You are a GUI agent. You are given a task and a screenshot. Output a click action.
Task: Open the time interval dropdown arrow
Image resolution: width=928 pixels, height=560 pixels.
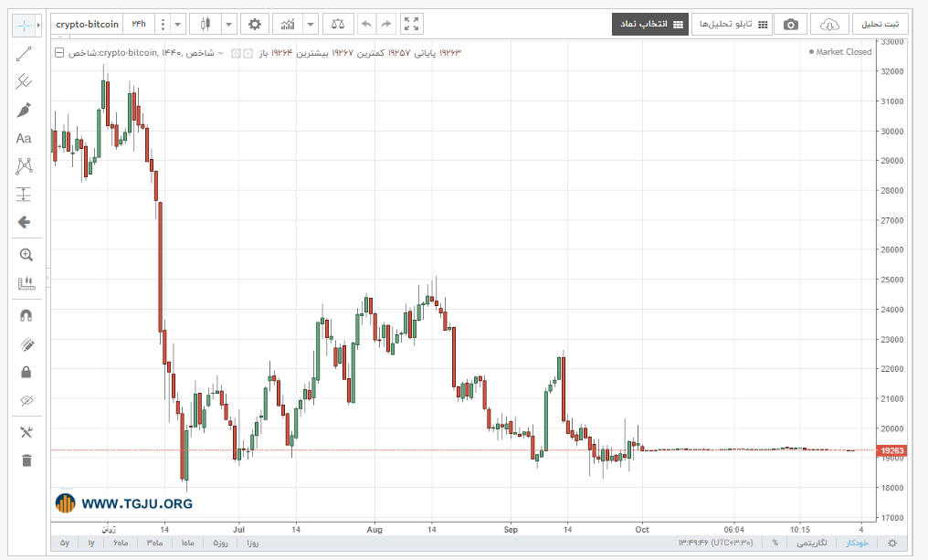coord(177,25)
